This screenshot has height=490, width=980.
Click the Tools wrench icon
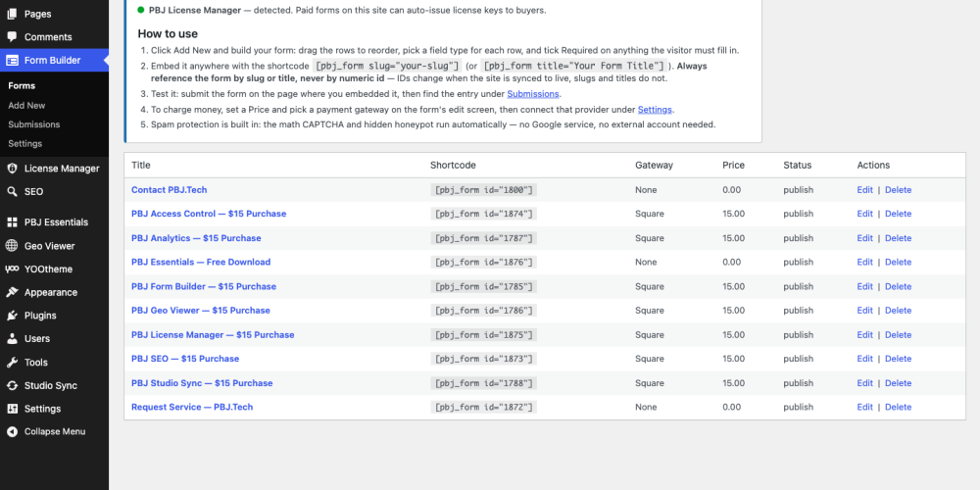(12, 363)
